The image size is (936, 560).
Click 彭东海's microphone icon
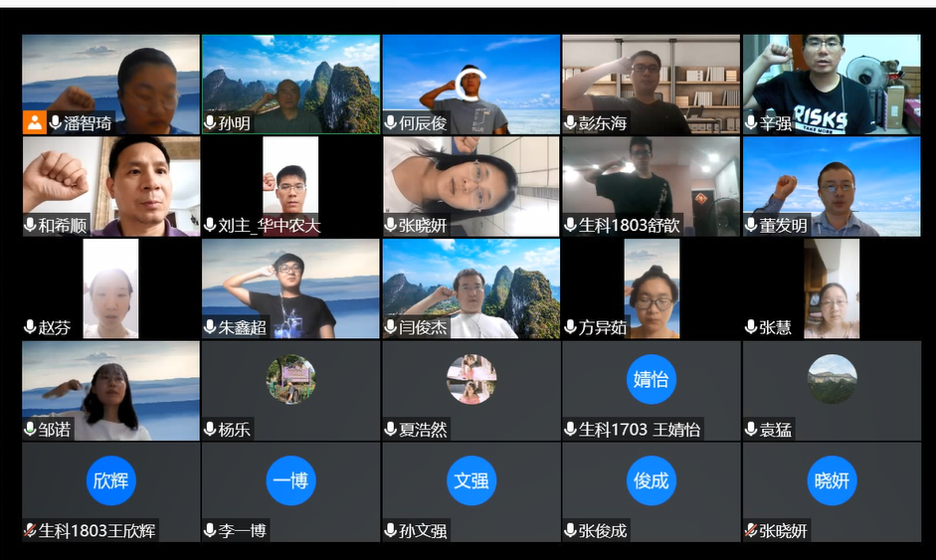tap(571, 123)
